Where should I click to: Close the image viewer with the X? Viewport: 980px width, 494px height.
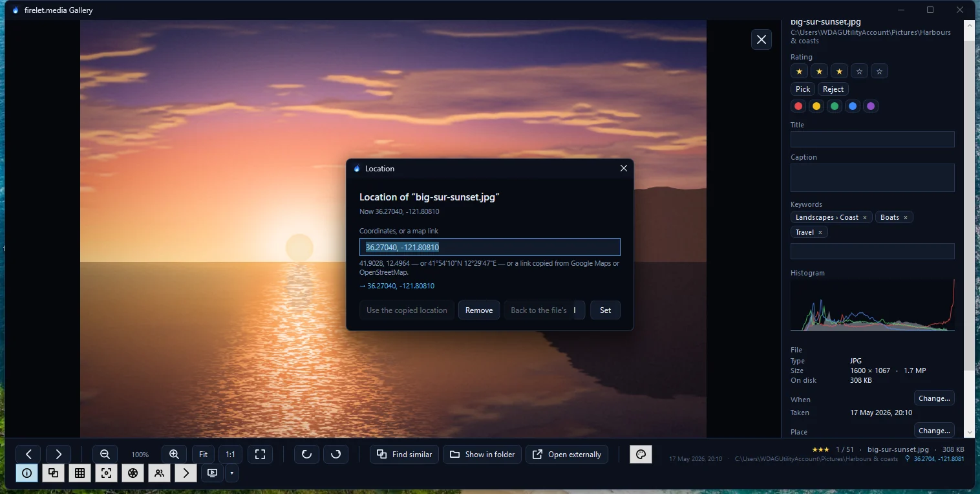point(762,39)
